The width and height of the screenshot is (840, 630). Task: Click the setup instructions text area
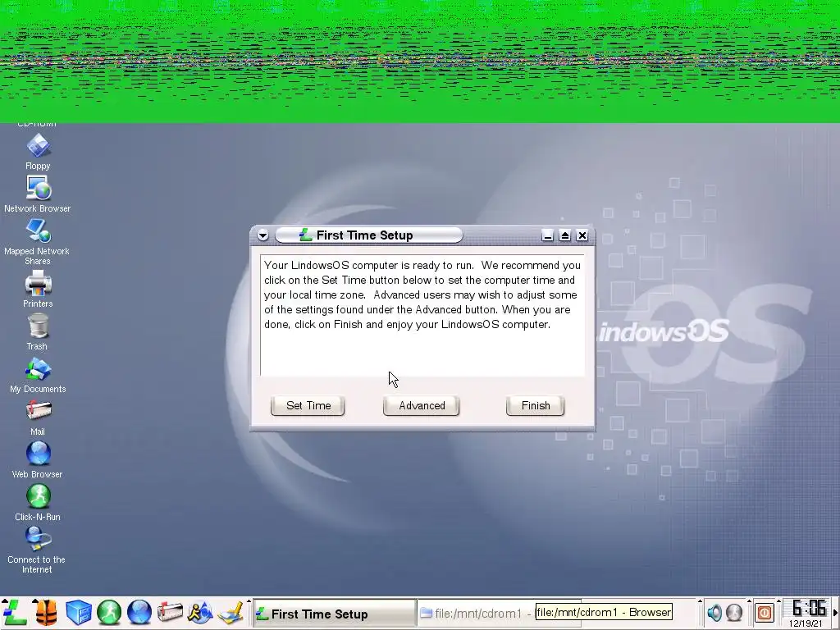click(422, 316)
